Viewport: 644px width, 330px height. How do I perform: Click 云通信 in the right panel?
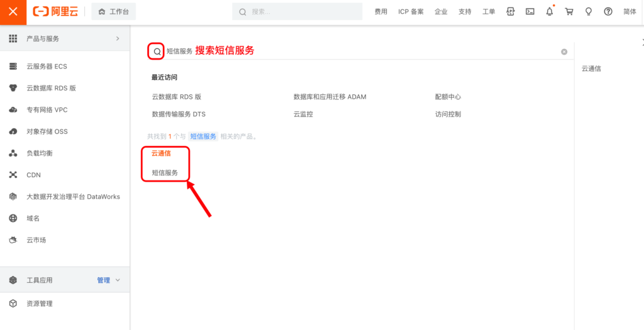tap(591, 69)
